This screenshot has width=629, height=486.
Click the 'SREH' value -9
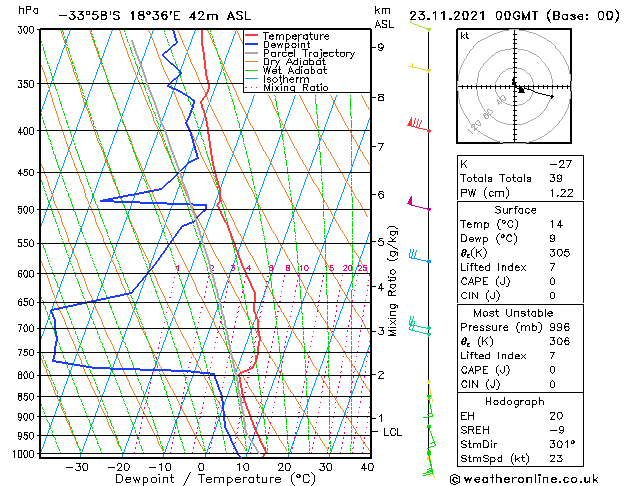(557, 430)
